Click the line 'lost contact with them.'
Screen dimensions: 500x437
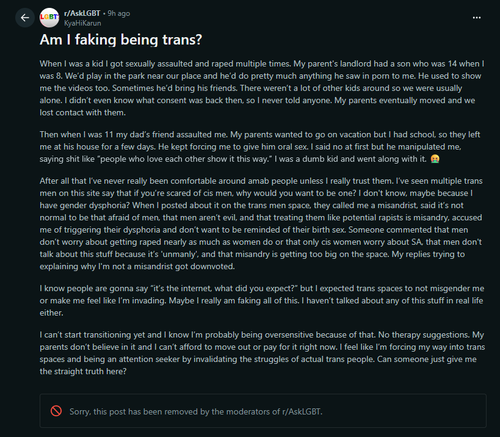[83, 113]
